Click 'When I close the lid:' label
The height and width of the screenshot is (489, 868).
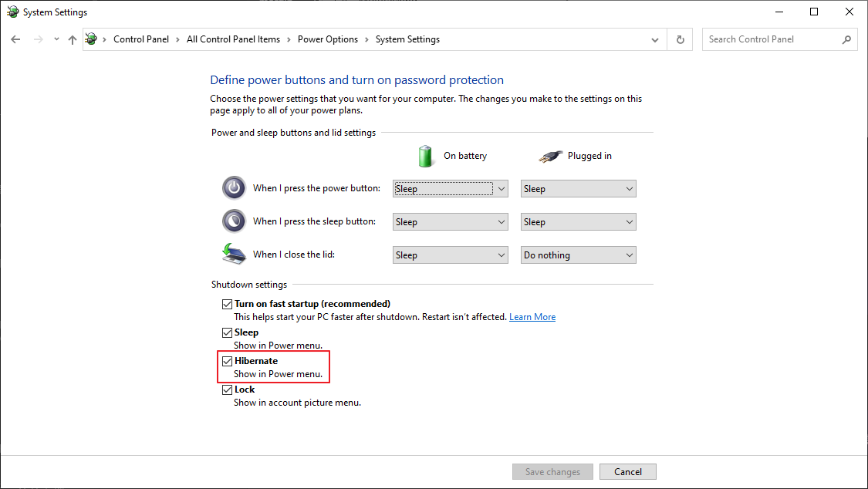tap(294, 255)
